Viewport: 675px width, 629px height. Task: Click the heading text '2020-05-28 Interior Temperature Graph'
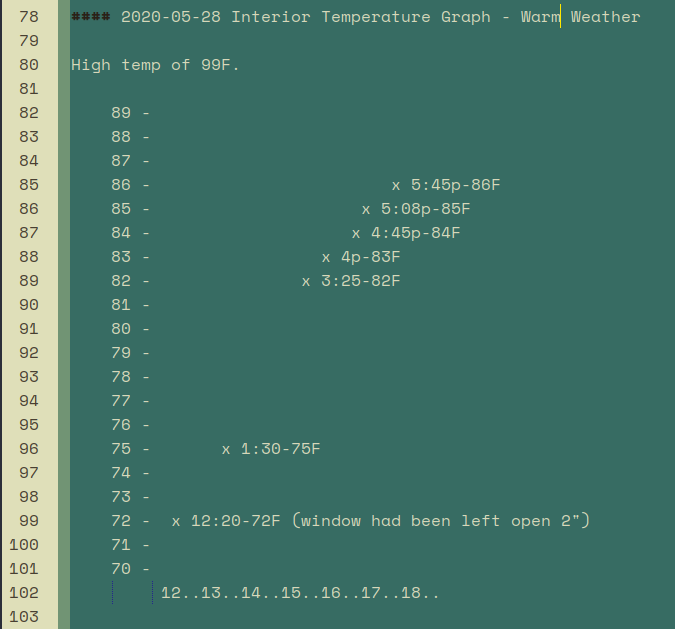(306, 17)
